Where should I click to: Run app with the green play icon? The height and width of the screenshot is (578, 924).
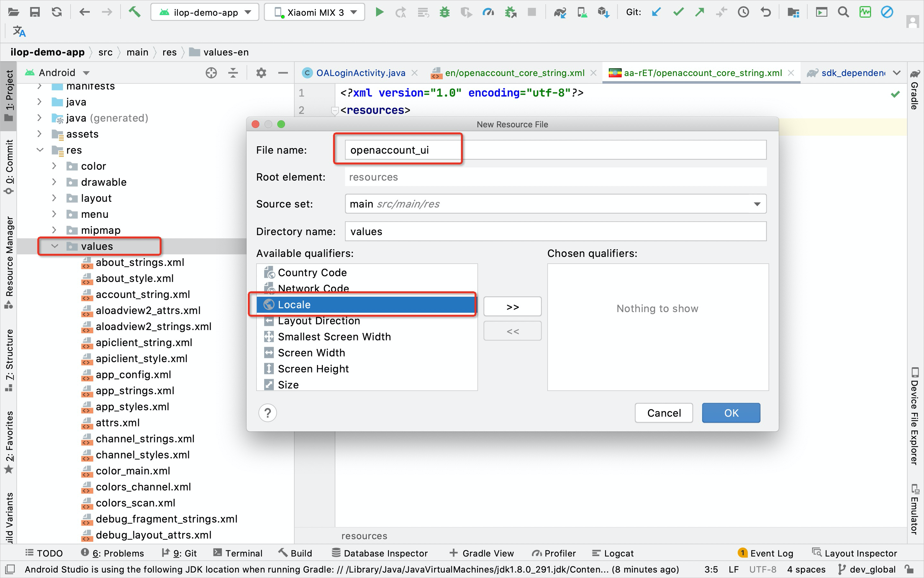pyautogui.click(x=379, y=12)
